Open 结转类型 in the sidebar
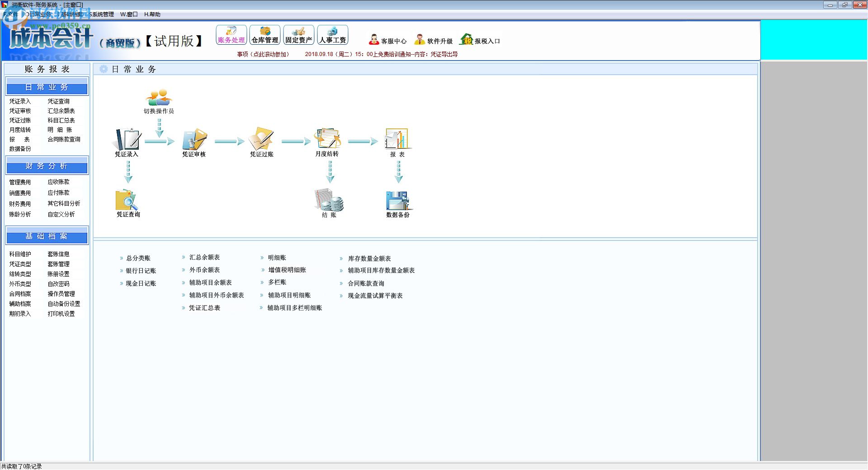 tap(20, 274)
